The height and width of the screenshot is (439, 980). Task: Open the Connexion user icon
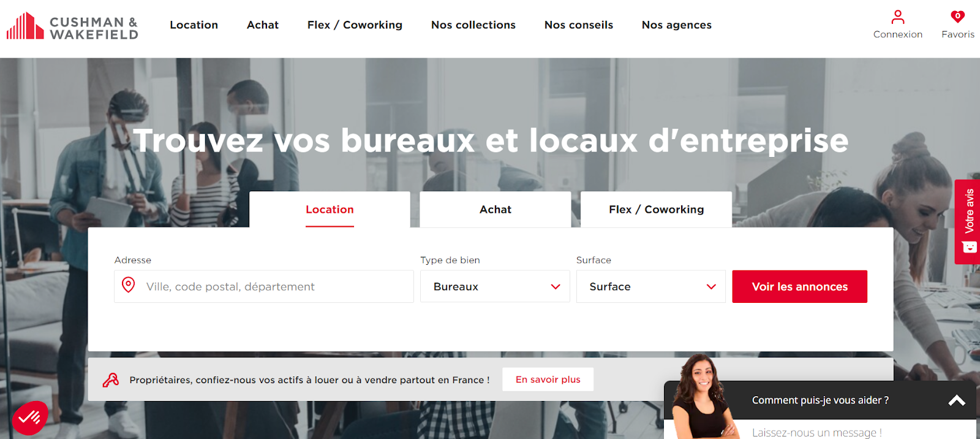pyautogui.click(x=897, y=17)
